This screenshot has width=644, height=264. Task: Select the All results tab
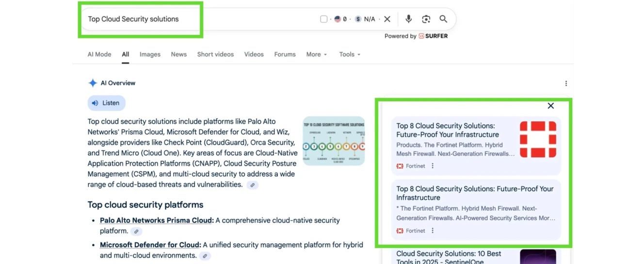(126, 54)
